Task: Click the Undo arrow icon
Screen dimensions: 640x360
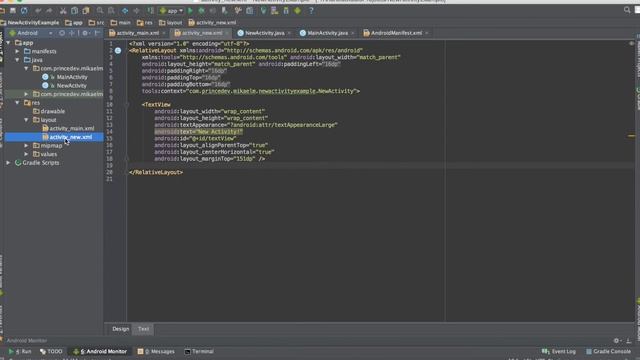Action: coord(38,11)
